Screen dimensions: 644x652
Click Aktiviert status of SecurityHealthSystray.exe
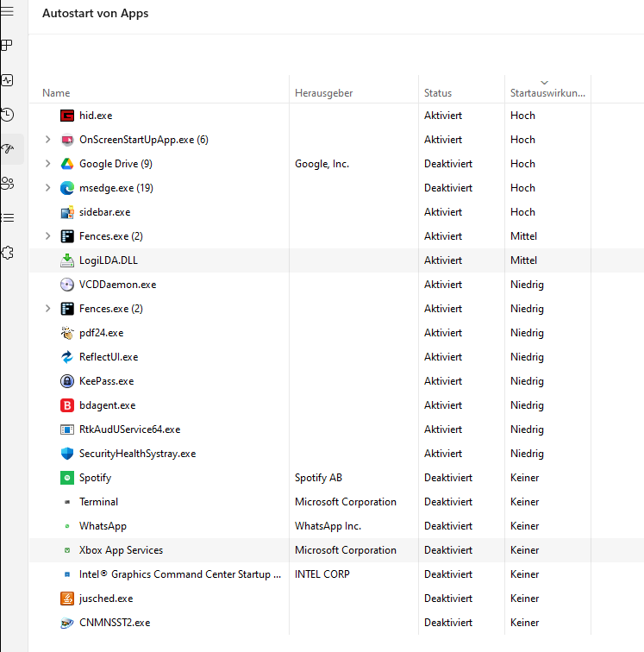(x=443, y=454)
